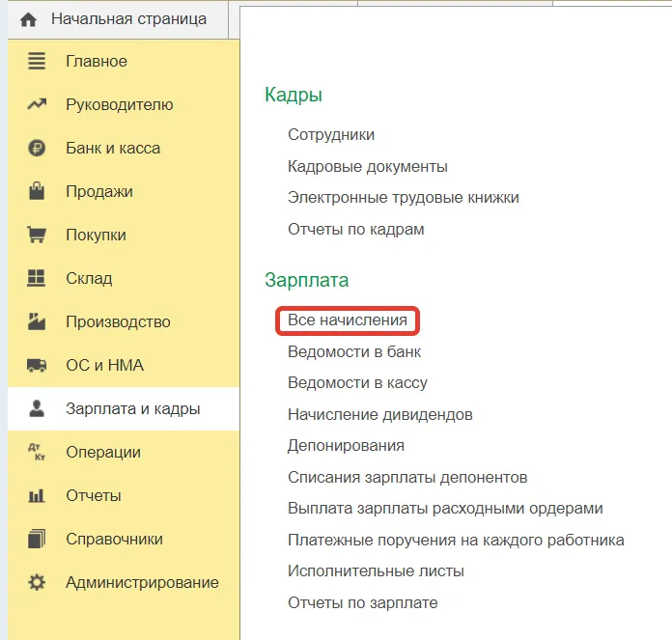Open Все начисления
This screenshot has height=640, width=672.
pyautogui.click(x=348, y=320)
